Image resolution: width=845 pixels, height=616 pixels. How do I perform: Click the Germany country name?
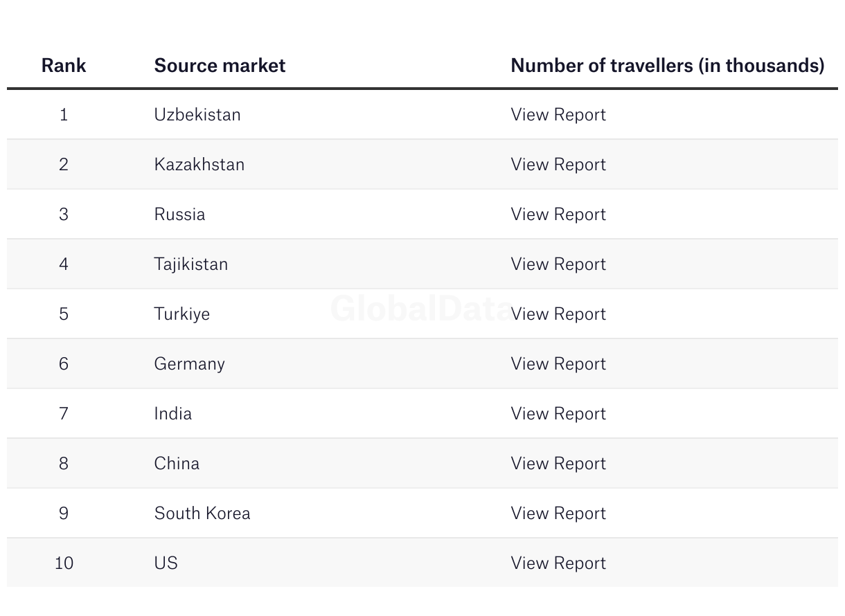(190, 364)
